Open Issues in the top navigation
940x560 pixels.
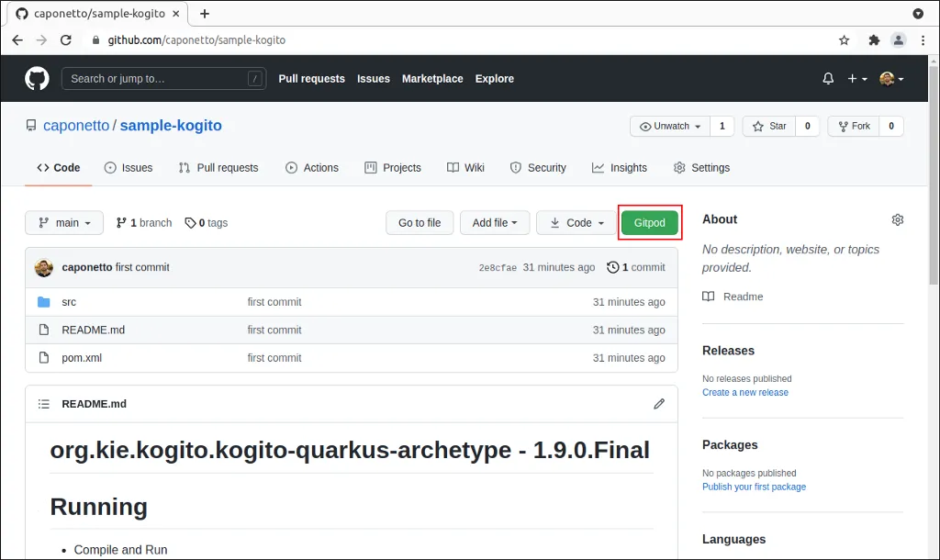[374, 79]
